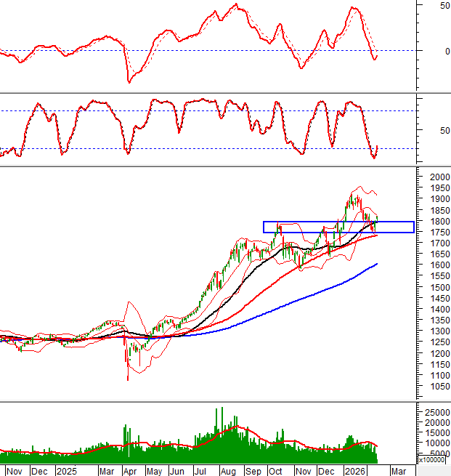Viewport: 451px width, 476px height.
Task: Click the 2026 year label on time axis
Action: (x=355, y=470)
